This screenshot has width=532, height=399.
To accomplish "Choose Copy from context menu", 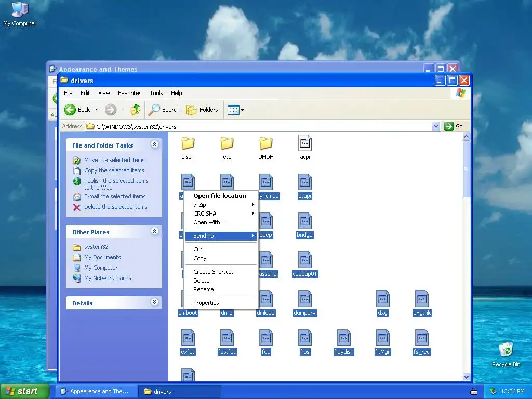I will 221,258.
